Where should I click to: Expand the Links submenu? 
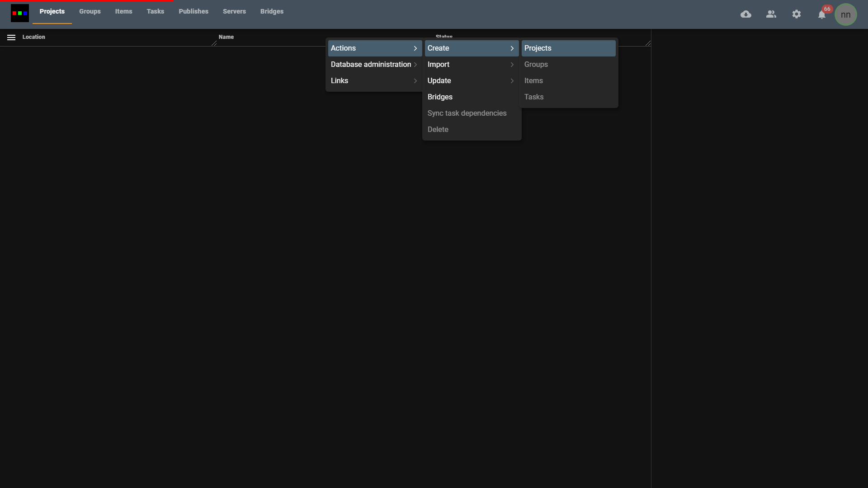tap(340, 80)
